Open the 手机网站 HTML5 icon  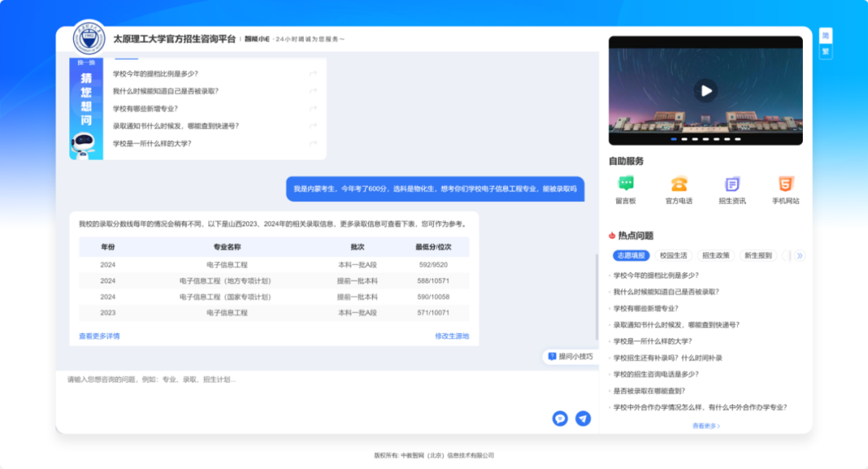(785, 184)
